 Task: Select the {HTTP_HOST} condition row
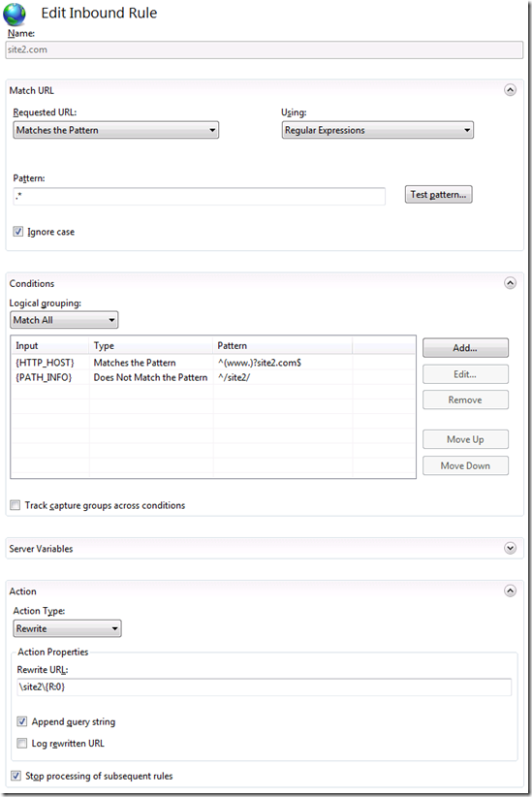(x=213, y=363)
